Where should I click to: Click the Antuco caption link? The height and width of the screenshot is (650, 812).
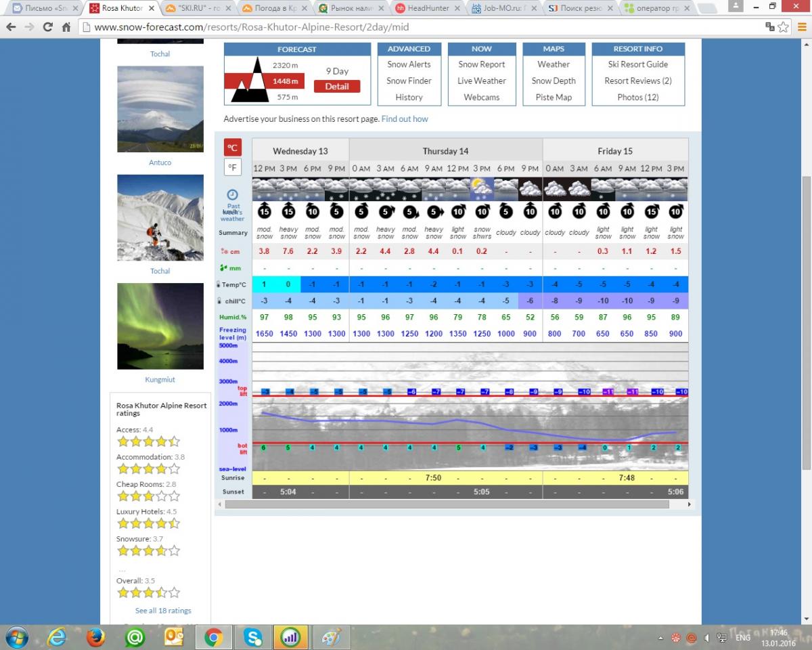coord(160,162)
